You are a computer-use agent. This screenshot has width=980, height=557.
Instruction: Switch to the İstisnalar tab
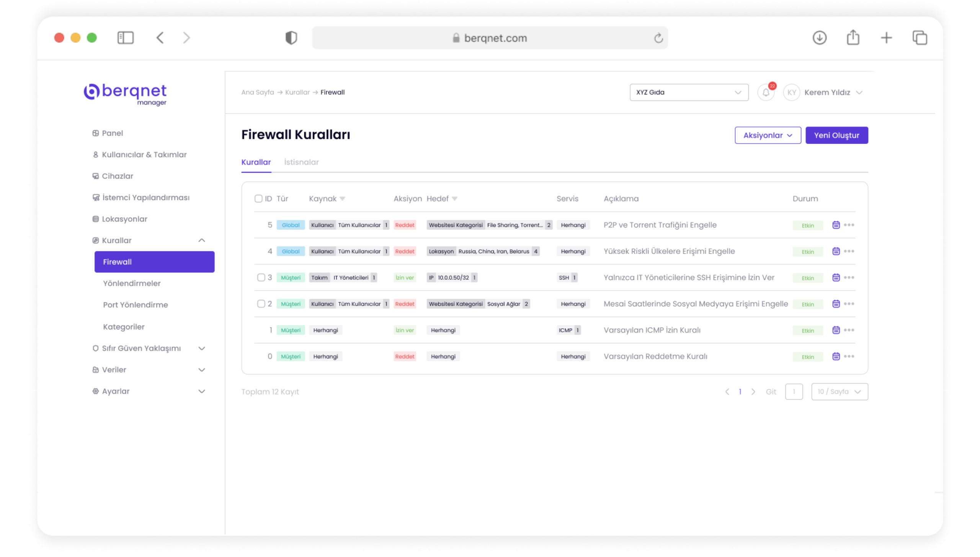coord(301,162)
